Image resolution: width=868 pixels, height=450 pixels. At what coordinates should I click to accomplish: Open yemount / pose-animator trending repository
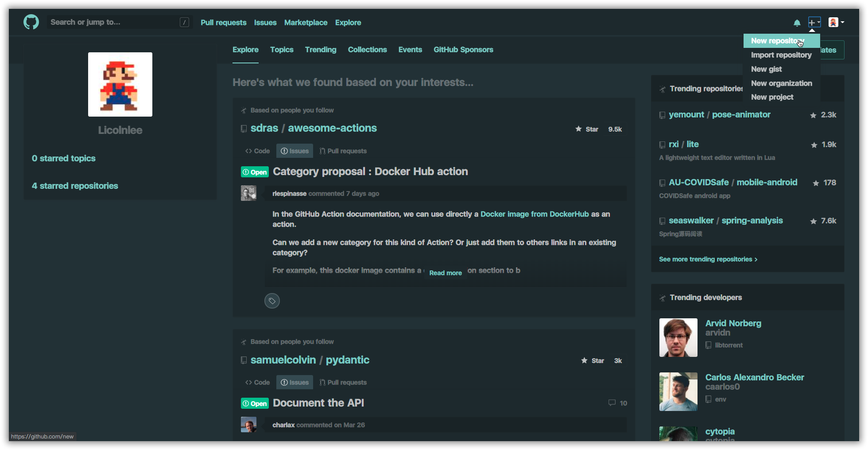coord(719,115)
